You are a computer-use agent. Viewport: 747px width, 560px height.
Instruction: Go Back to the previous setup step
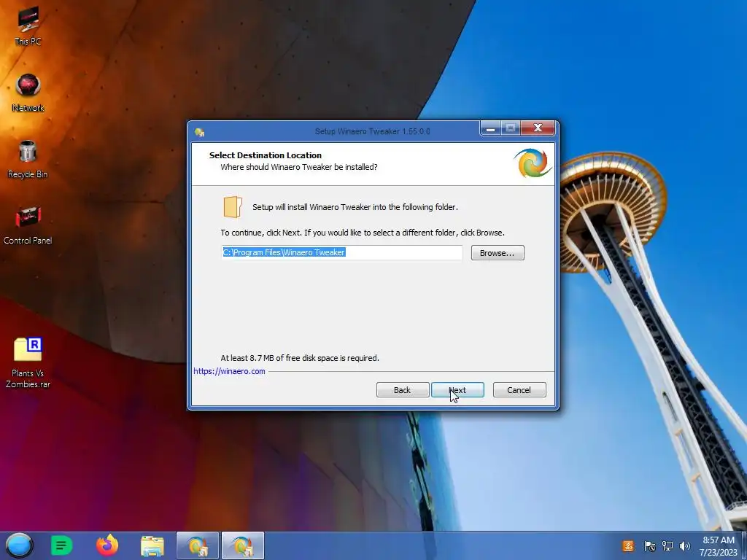click(x=403, y=390)
